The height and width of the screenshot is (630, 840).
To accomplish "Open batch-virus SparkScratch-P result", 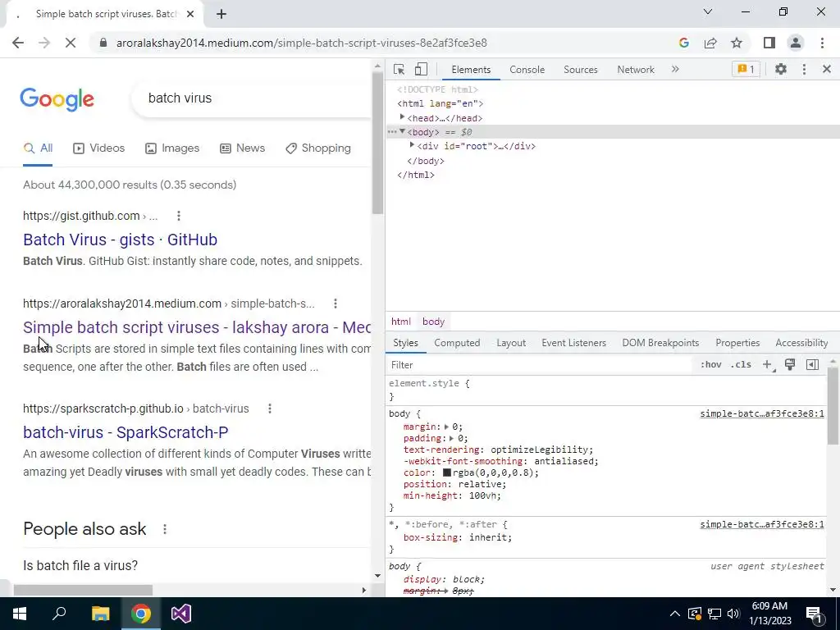I will tap(126, 432).
